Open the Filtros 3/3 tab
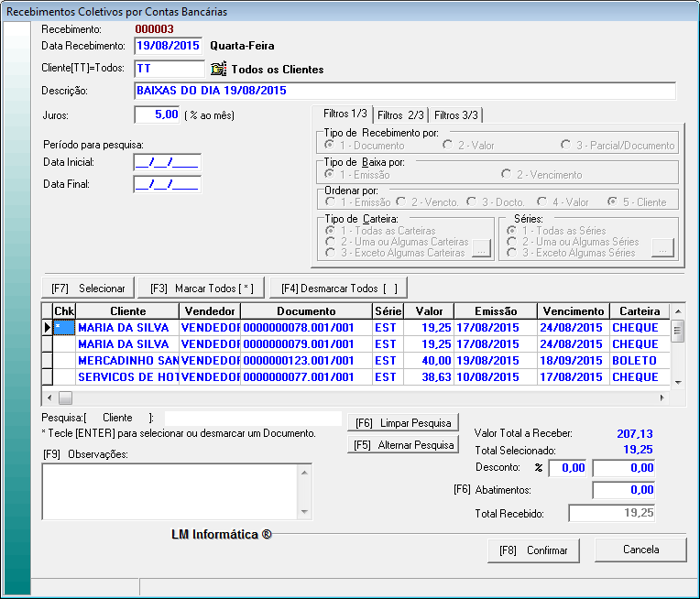The image size is (700, 599). tap(456, 115)
